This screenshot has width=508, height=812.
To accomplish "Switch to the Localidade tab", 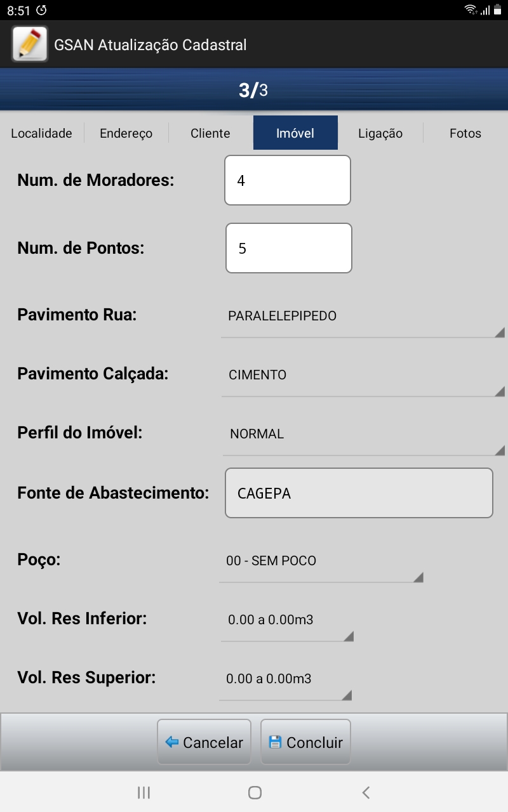I will click(41, 133).
